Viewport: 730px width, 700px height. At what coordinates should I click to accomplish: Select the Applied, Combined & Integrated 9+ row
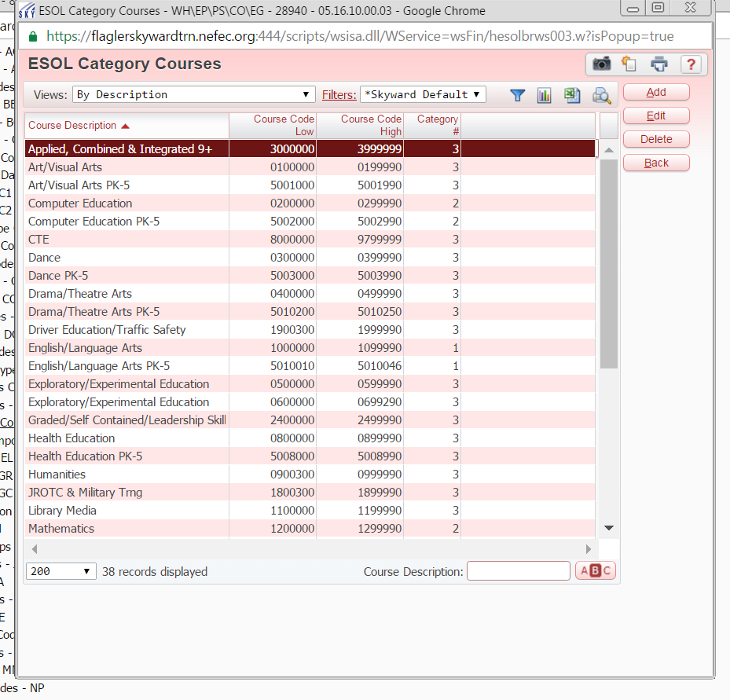tap(310, 149)
